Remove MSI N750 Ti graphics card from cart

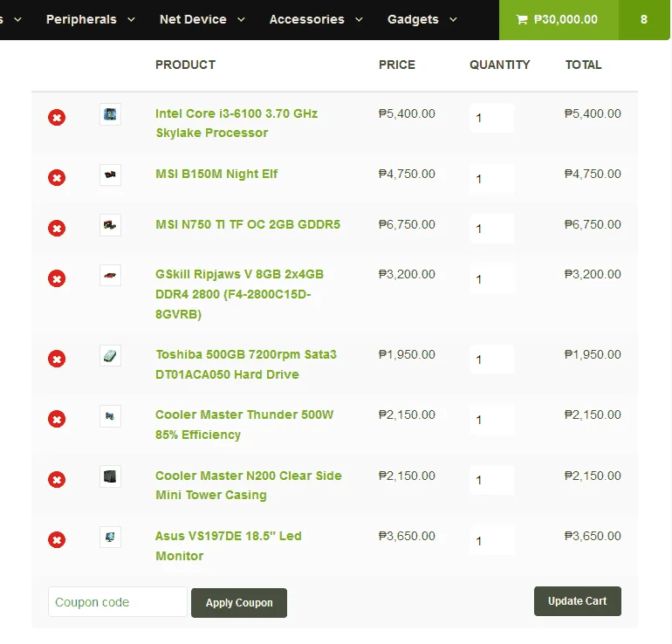click(x=57, y=229)
